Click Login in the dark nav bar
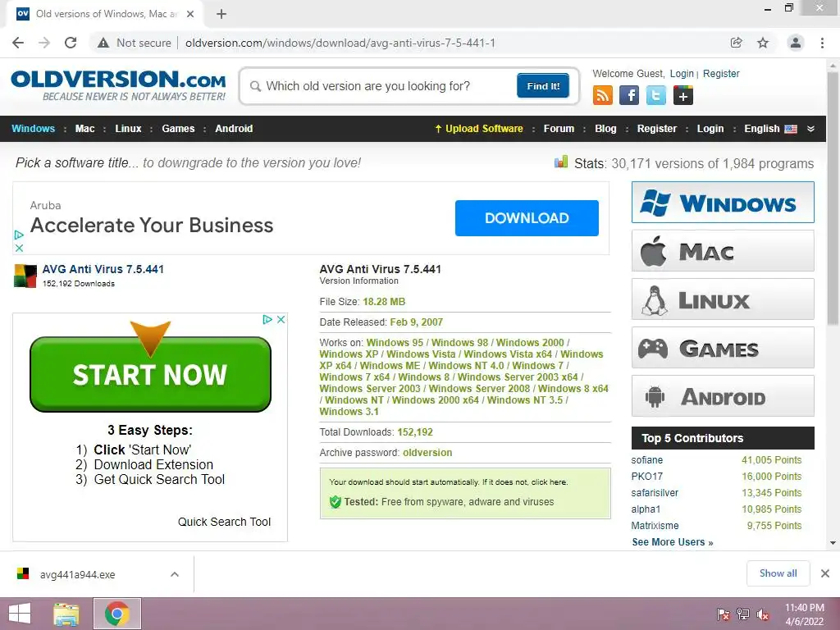The width and height of the screenshot is (840, 630). (710, 129)
